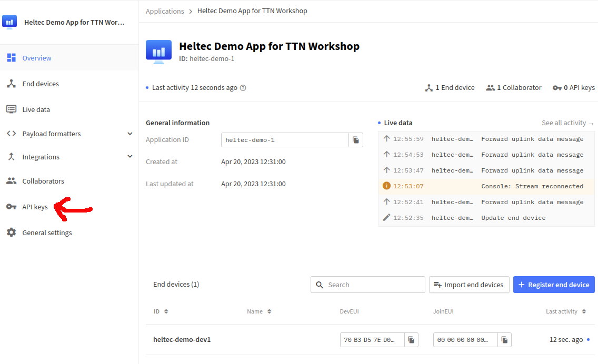The width and height of the screenshot is (598, 364).
Task: Open the Console: Stream reconnected event
Action: click(486, 186)
